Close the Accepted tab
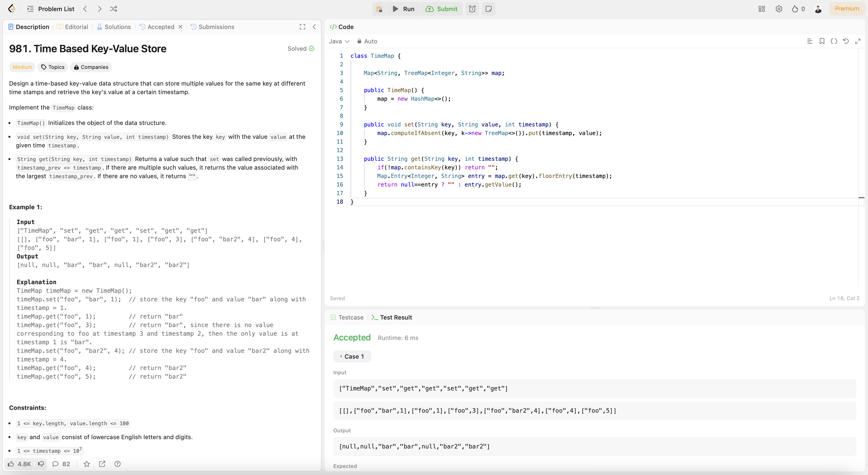Viewport: 868px width, 475px height. click(181, 27)
